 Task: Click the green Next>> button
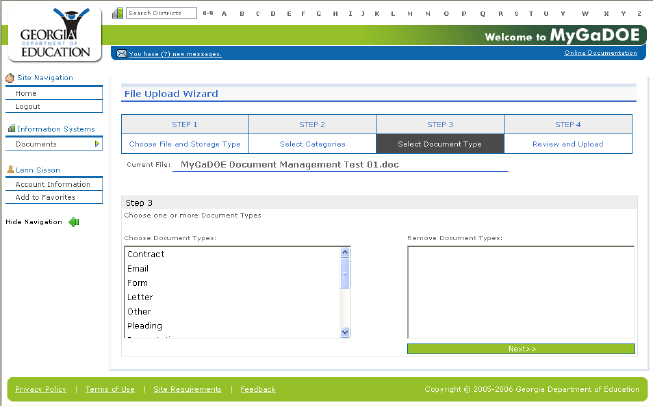pyautogui.click(x=521, y=349)
